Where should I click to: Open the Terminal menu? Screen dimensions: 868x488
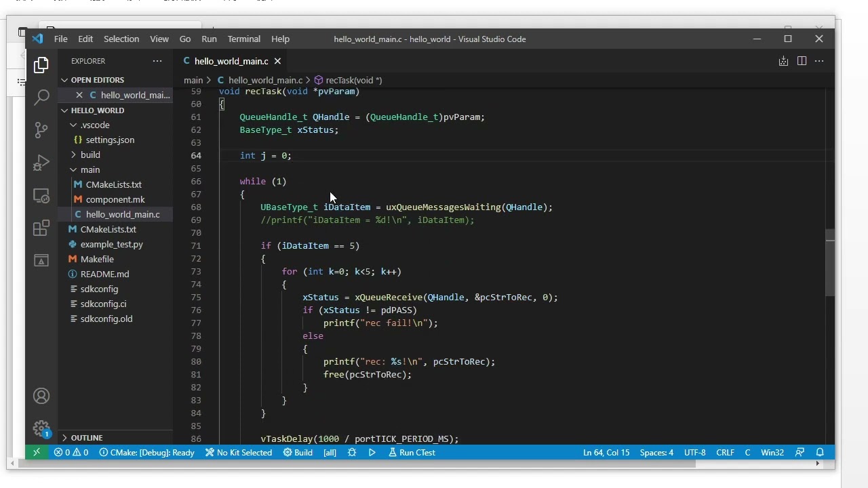[x=244, y=39]
